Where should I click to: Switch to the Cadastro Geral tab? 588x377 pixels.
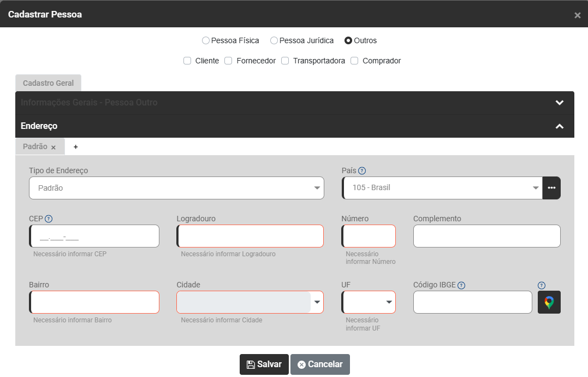[49, 83]
